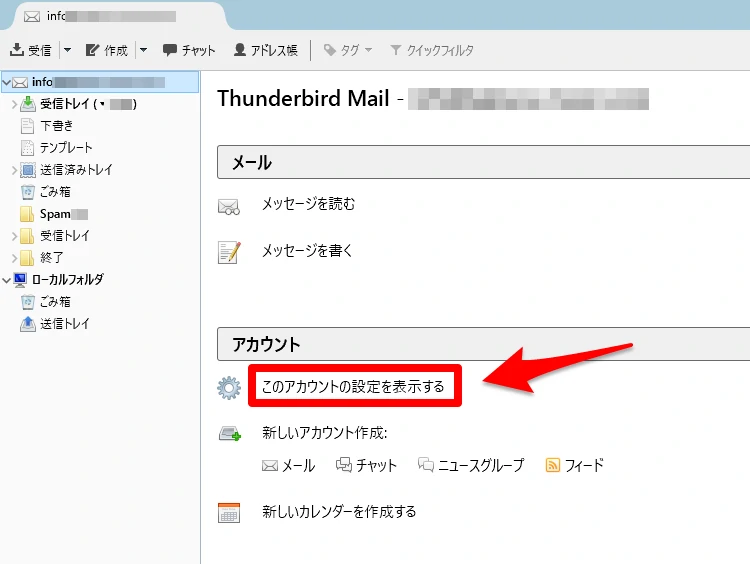
Task: Click the テンプレート template icon
Action: click(28, 148)
